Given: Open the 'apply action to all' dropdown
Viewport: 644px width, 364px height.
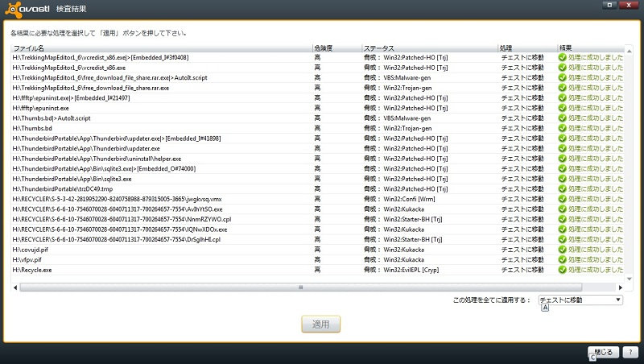Looking at the screenshot, I should tap(580, 300).
